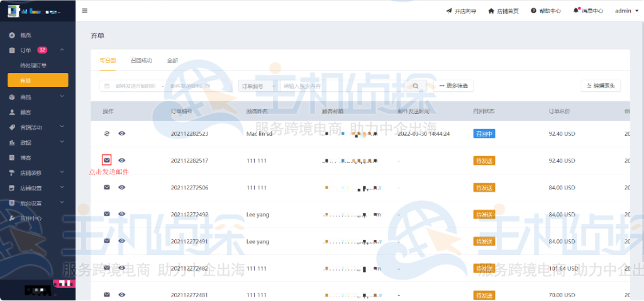Image resolution: width=644 pixels, height=301 pixels.
Task: Send email for order 202112272506
Action: tap(107, 188)
